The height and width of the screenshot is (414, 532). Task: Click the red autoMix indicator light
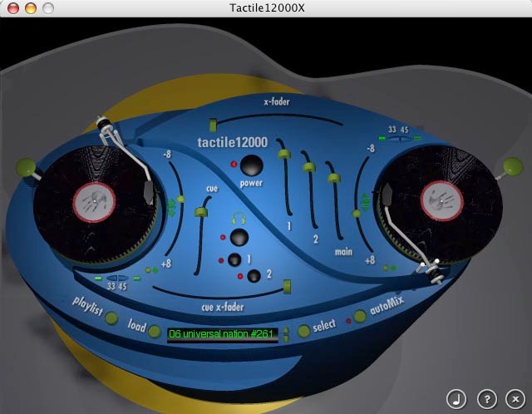coord(348,320)
